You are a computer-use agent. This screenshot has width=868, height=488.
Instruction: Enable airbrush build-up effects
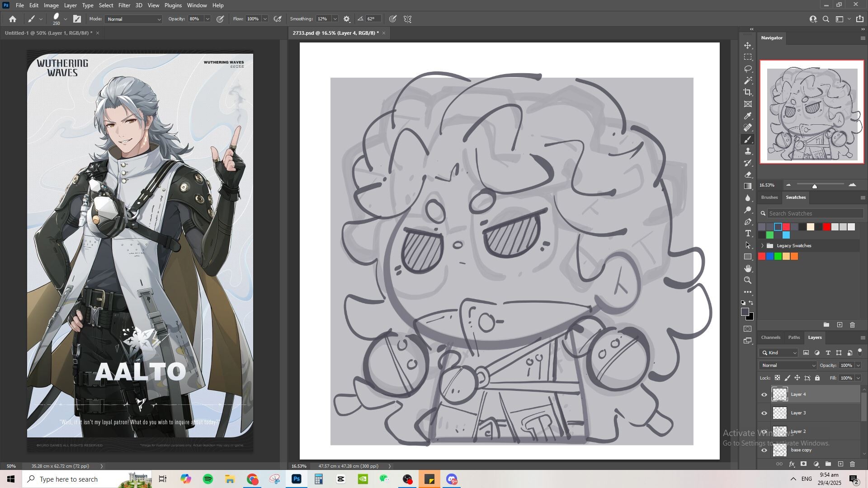278,19
